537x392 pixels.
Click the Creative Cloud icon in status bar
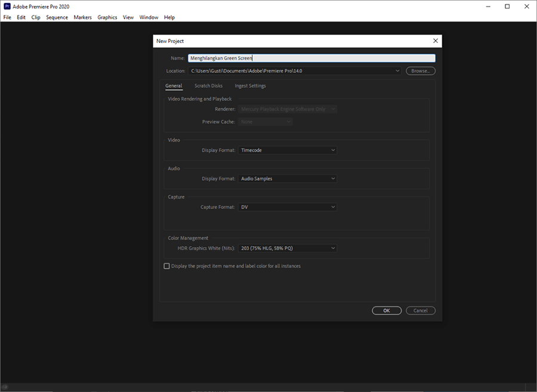5,387
